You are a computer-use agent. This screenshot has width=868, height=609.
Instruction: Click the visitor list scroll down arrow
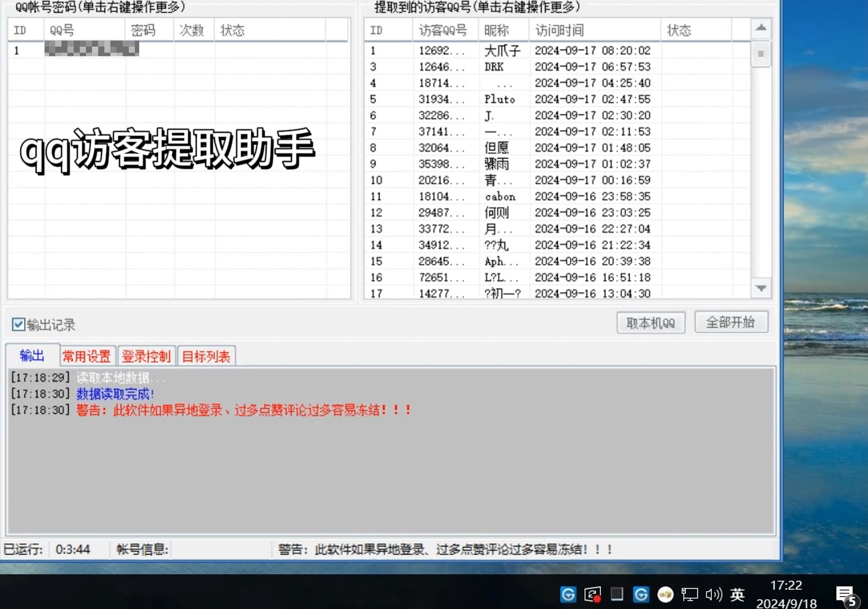pos(761,288)
